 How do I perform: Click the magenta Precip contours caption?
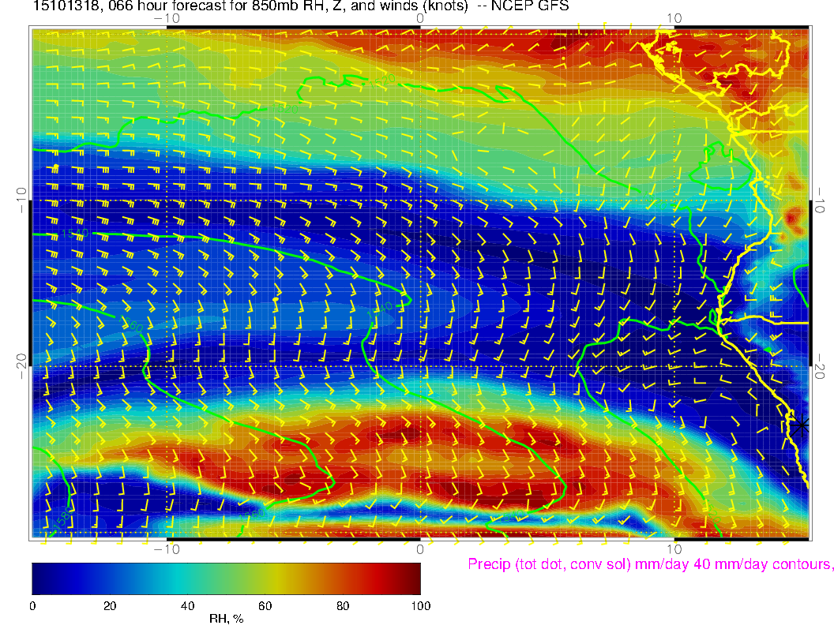(650, 564)
